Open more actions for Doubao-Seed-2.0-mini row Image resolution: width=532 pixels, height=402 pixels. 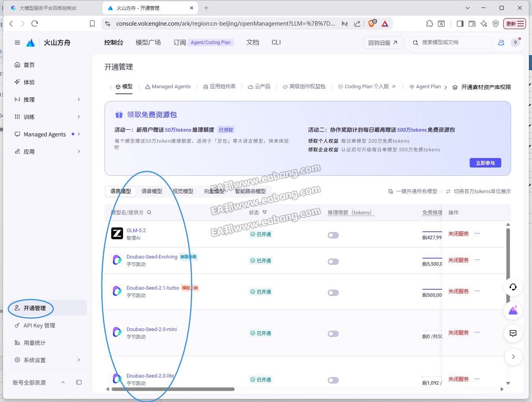pyautogui.click(x=477, y=332)
